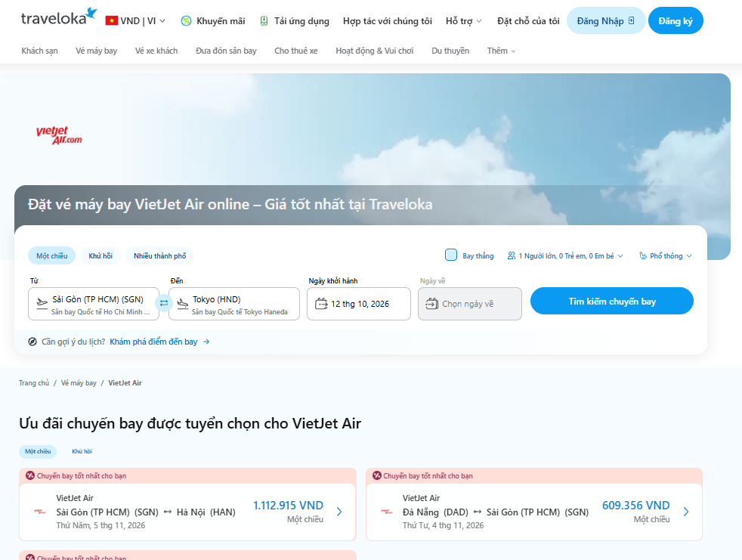
Task: Click the Từ origin airport field
Action: pos(94,304)
